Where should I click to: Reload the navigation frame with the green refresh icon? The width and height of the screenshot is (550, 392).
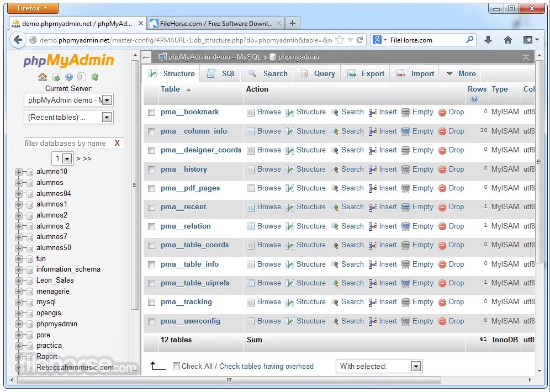tap(95, 77)
